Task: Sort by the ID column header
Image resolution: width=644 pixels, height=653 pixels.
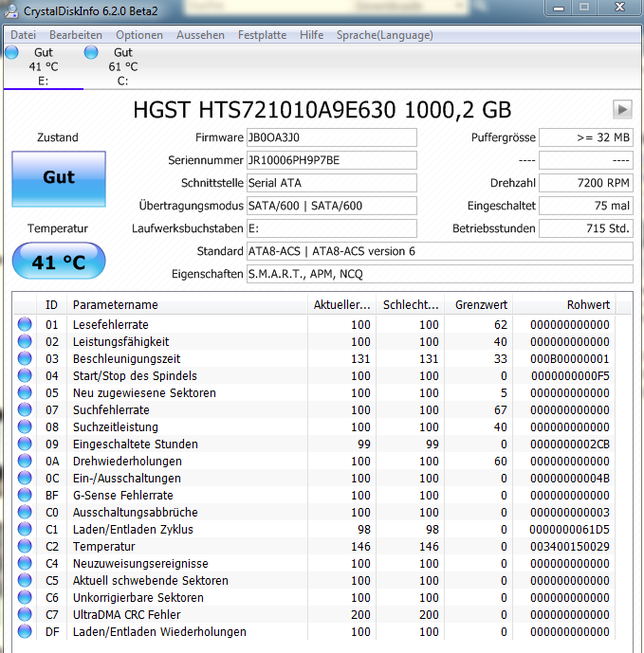Action: point(51,305)
